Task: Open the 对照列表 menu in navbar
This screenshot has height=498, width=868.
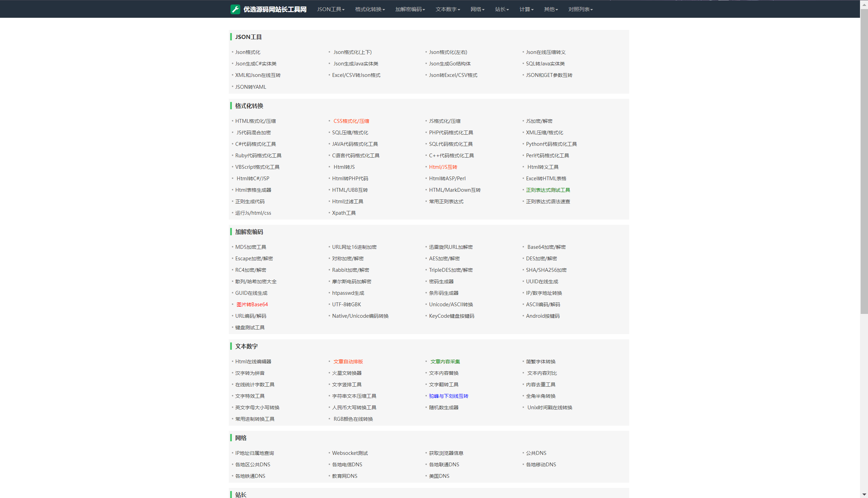Action: [x=580, y=9]
